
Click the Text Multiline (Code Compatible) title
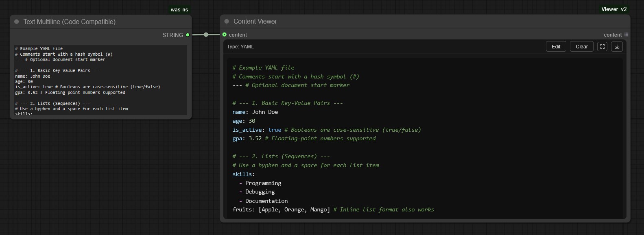(x=69, y=22)
